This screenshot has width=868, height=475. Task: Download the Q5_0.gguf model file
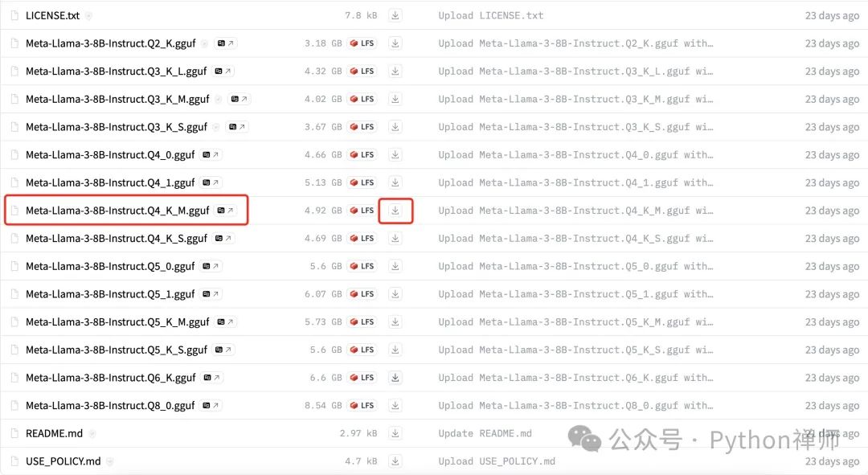coord(395,266)
